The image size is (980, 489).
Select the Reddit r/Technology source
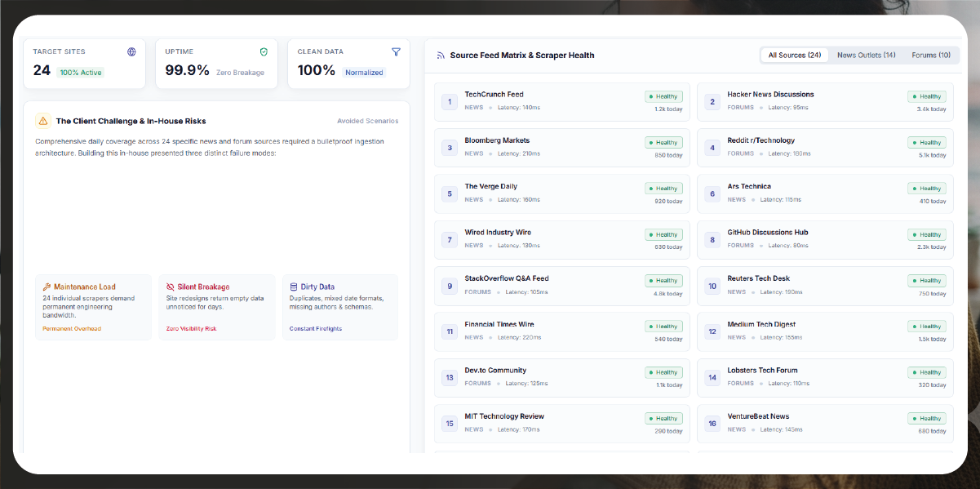825,148
